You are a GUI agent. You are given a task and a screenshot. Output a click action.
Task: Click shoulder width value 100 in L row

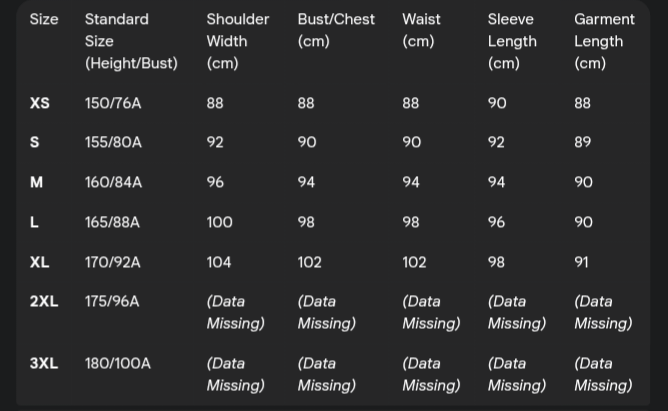(x=219, y=222)
